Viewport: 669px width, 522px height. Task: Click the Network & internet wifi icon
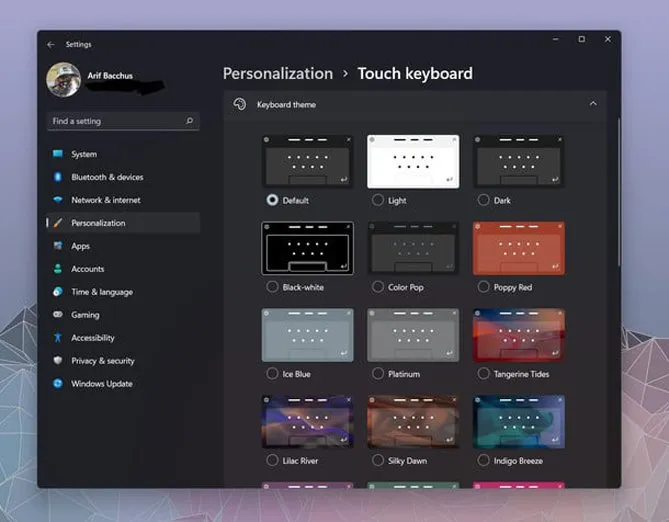point(58,200)
